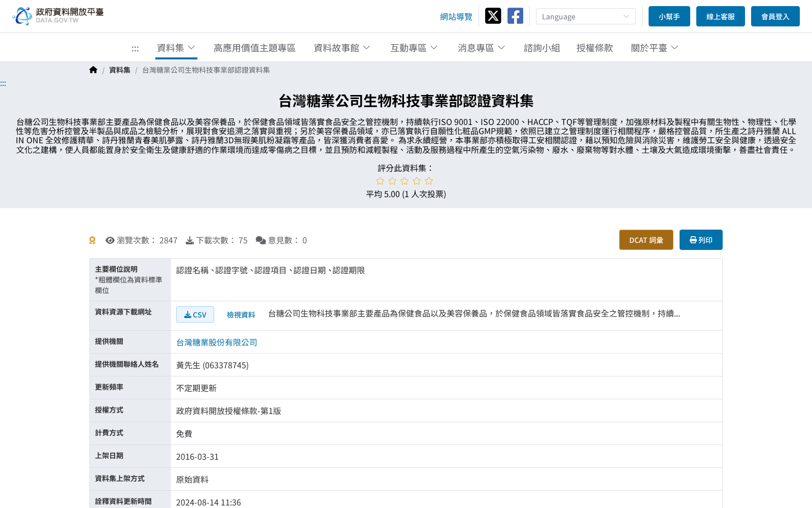
Task: Click the breadcrumb text 台灣糖業公司生物科技事業部認證資料集
Action: (206, 70)
